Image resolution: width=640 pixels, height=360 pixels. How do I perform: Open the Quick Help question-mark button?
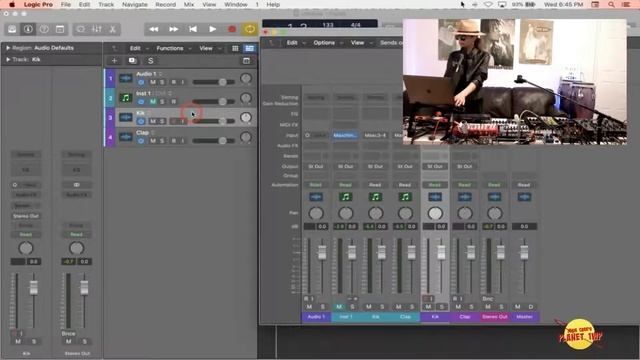pyautogui.click(x=44, y=29)
